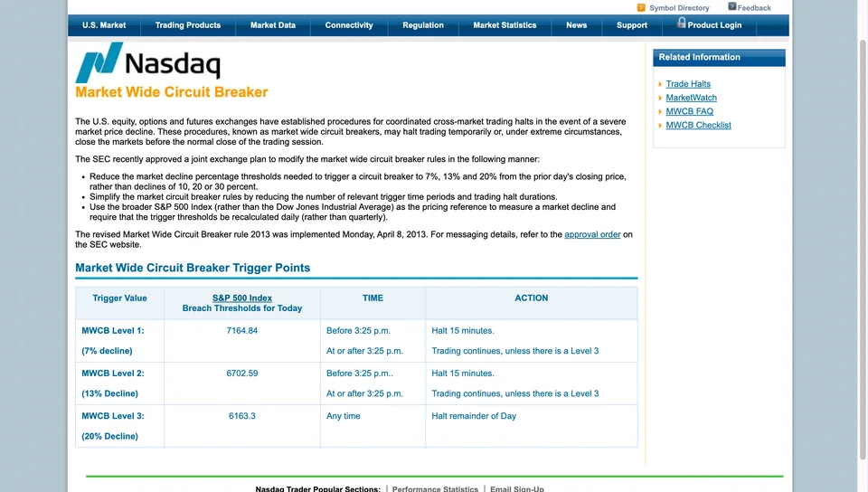This screenshot has height=492, width=868.
Task: Click the MWCB Level 2: label
Action: (113, 374)
